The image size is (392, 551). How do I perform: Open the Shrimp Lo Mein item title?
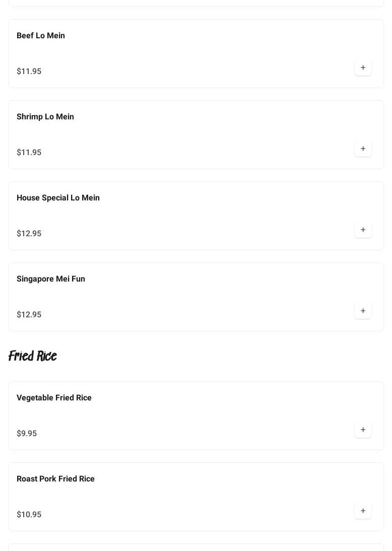(x=45, y=117)
